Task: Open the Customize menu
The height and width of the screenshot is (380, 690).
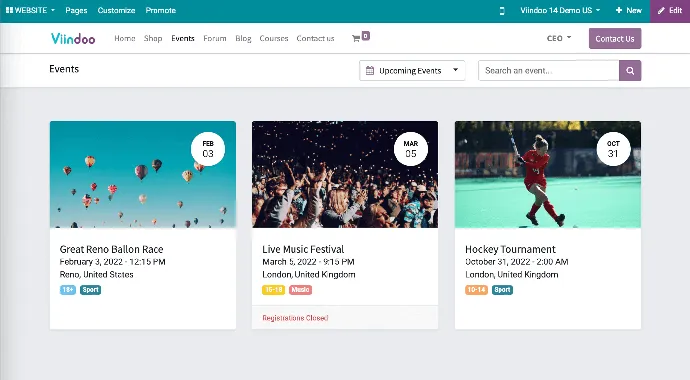Action: point(116,10)
